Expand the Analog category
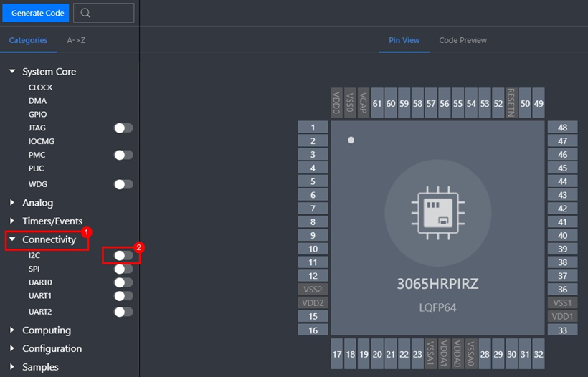The height and width of the screenshot is (377, 588). (x=12, y=203)
